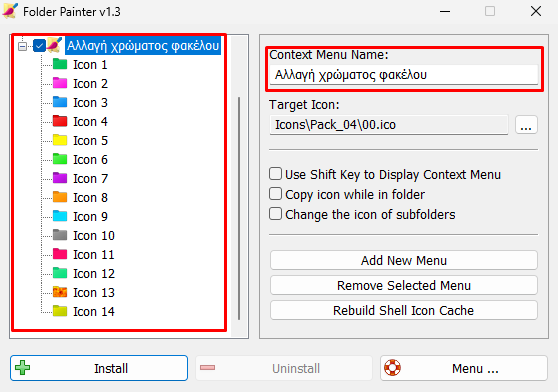Check Copy icon while in folder
The width and height of the screenshot is (558, 392).
[275, 194]
